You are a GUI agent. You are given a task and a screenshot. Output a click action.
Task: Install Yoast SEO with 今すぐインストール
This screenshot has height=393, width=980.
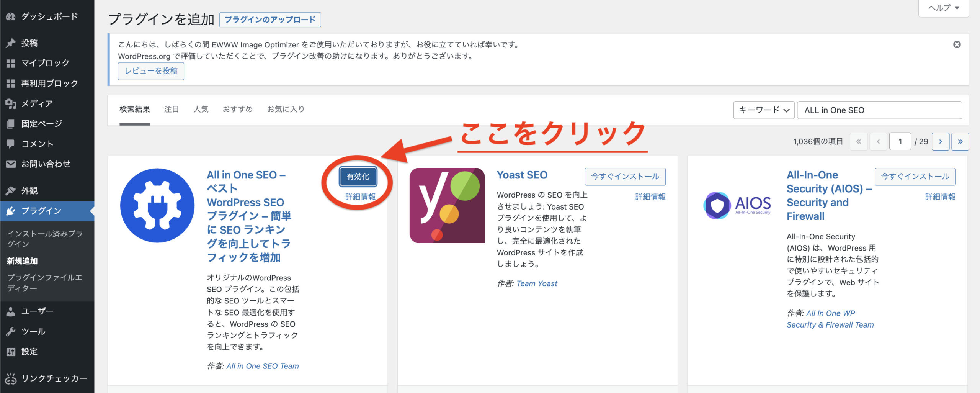[625, 177]
